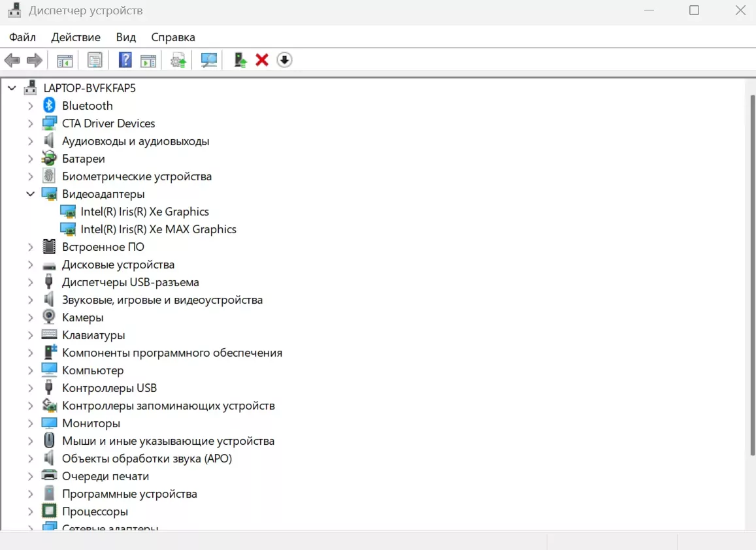Expand the Камеры category
756x550 pixels.
point(30,317)
